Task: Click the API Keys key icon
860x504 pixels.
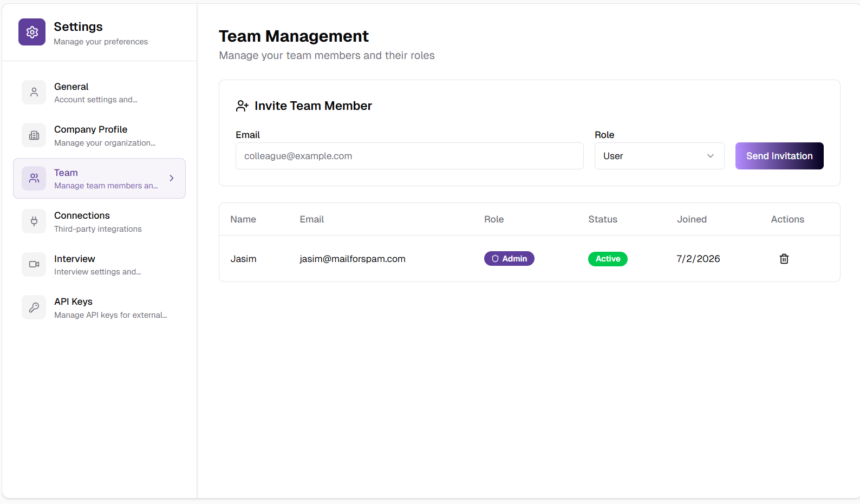Action: tap(34, 307)
